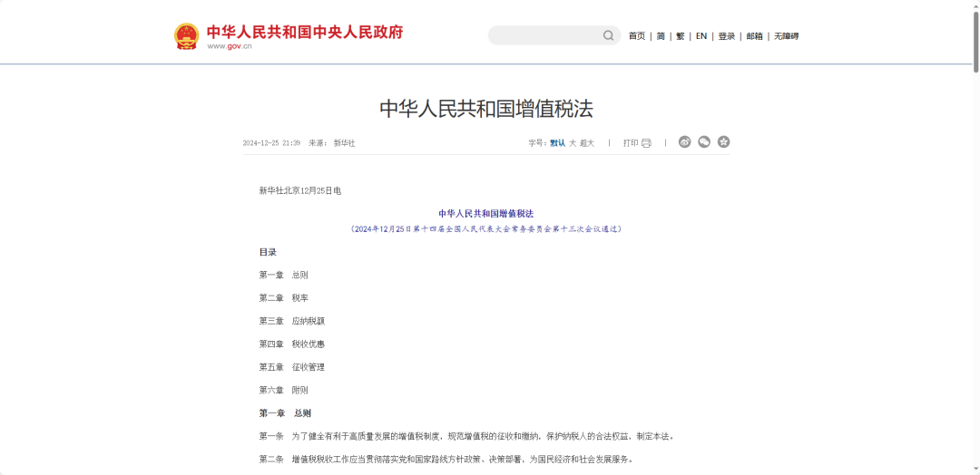The width and height of the screenshot is (980, 475).
Task: Click the date 2024-12-25 21:39
Action: (x=271, y=143)
